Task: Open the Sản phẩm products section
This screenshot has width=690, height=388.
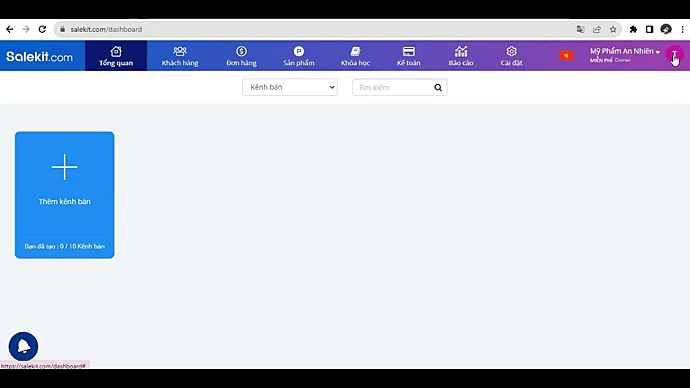Action: pyautogui.click(x=299, y=56)
